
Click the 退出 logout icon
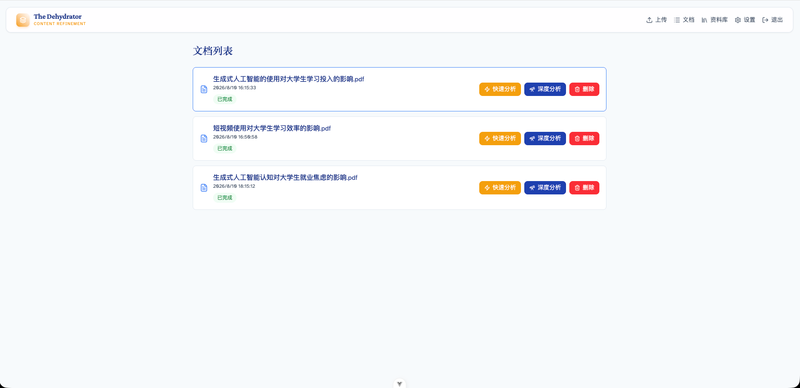(x=765, y=20)
